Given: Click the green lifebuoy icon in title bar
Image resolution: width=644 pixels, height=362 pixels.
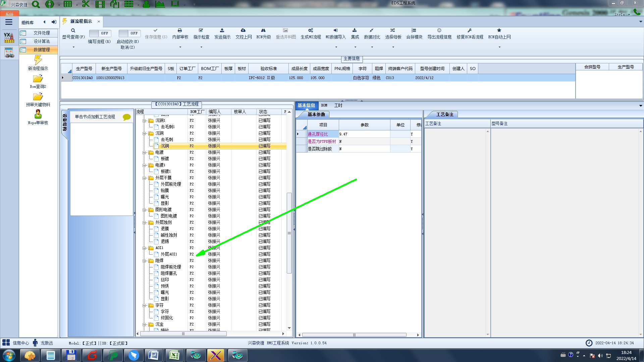Looking at the screenshot, I should click(x=50, y=4).
